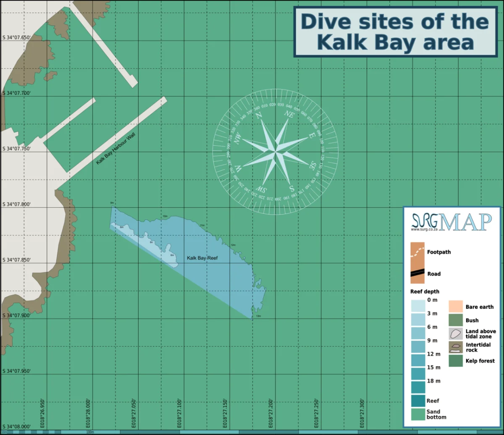Click the 'SE' letters on the compass rose
504x435 pixels.
coord(313,165)
